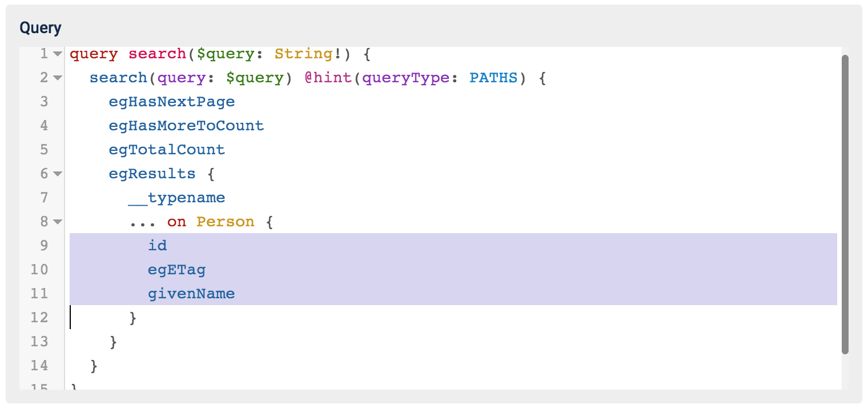Click the queryType argument name
Screen dimensions: 868x408
[x=405, y=78]
